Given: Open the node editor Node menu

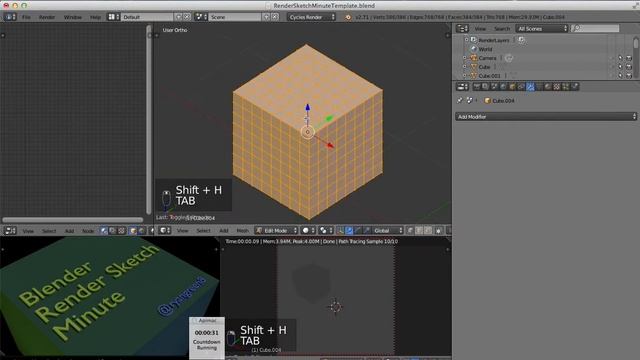Looking at the screenshot, I should tap(88, 231).
